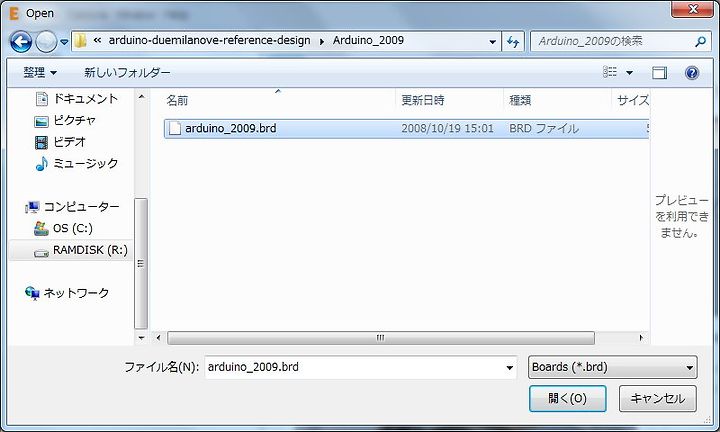Click the ネットワーク globe icon
This screenshot has width=720, height=432.
pos(32,293)
